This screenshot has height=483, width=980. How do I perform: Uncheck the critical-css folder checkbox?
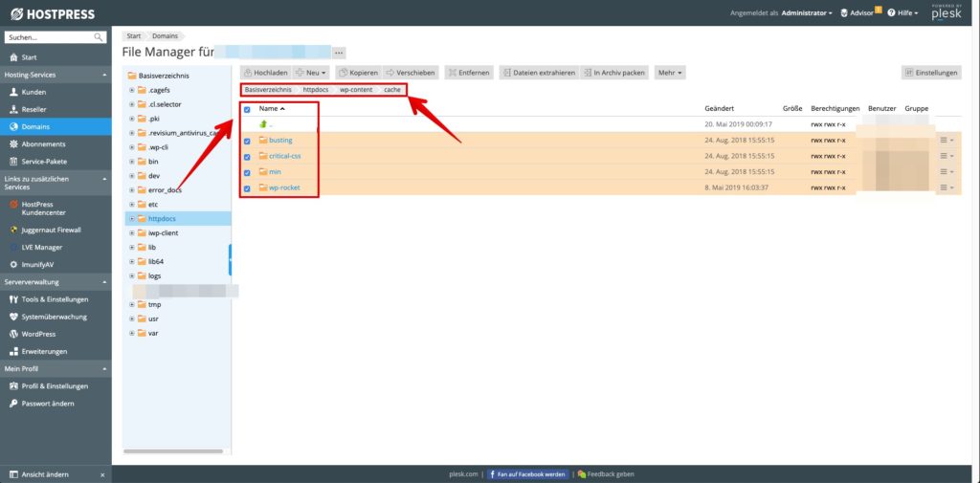pyautogui.click(x=247, y=157)
